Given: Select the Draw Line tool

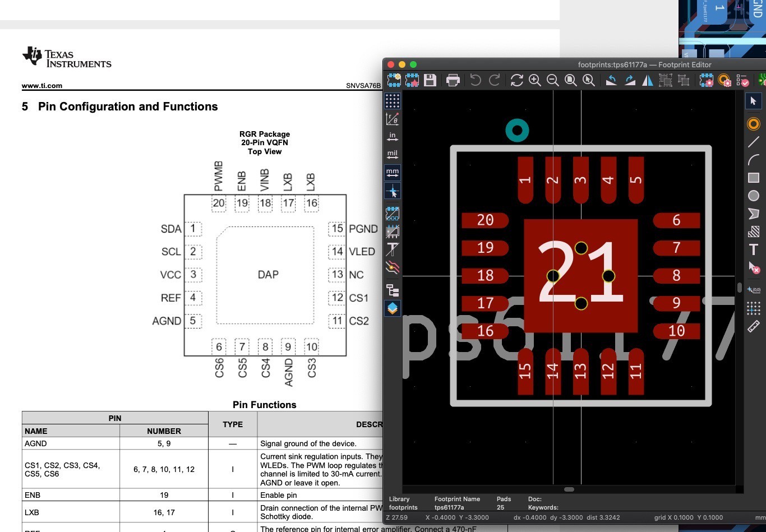Looking at the screenshot, I should (754, 142).
